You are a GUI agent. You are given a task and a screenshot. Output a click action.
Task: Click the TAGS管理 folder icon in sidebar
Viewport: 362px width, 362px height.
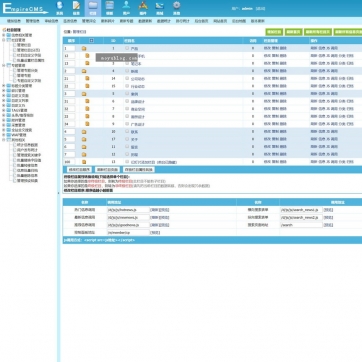[x=9, y=110]
